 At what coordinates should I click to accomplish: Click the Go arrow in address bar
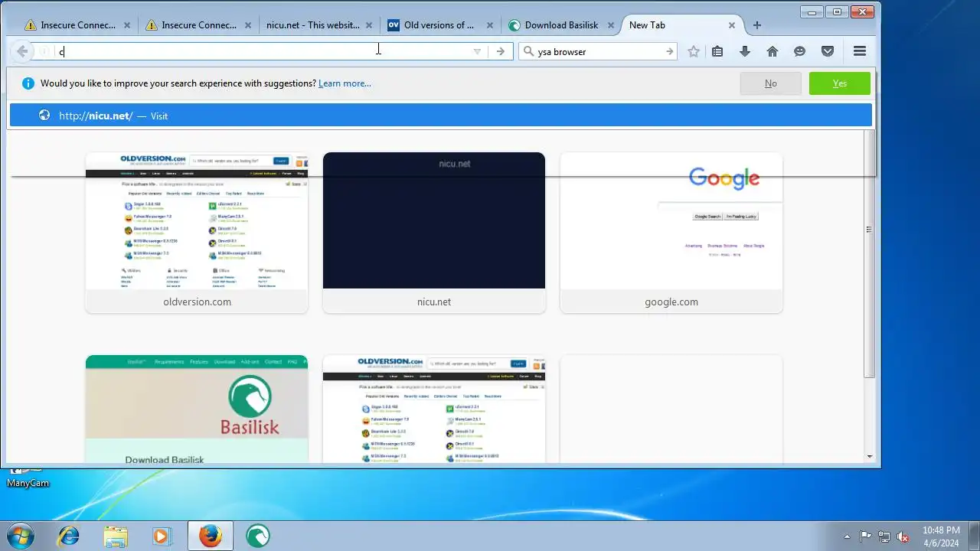(501, 51)
